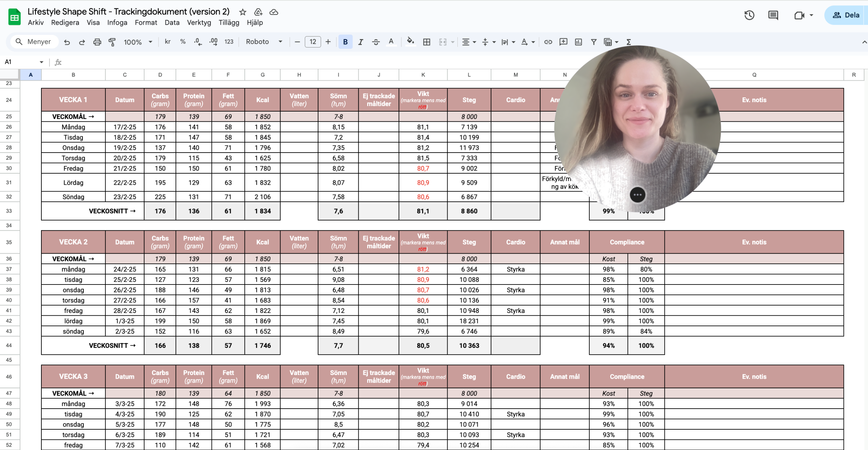
Task: Open the Verktyg menu
Action: 199,23
